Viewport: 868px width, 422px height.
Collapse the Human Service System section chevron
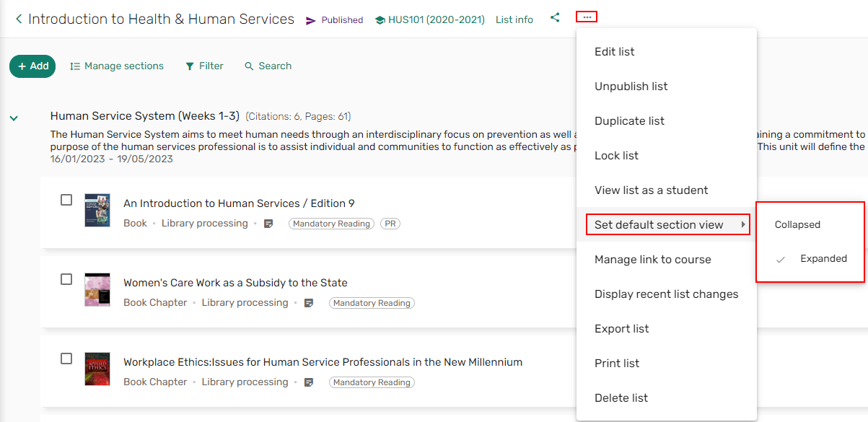click(14, 118)
